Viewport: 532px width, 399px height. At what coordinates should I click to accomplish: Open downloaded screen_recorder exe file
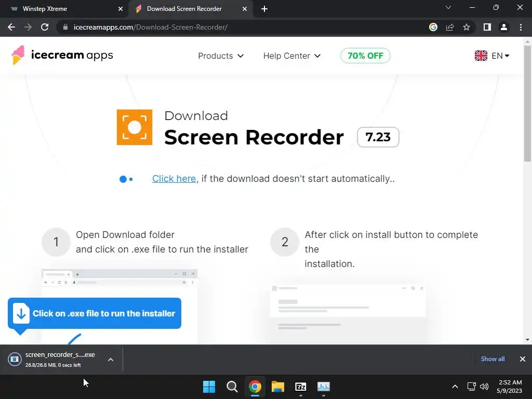click(54, 360)
